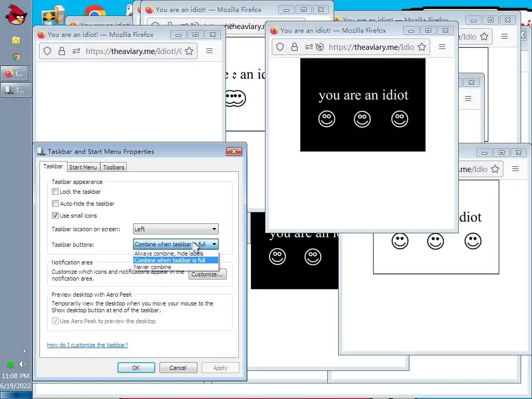Choose 'Never combine' option
Screen dimensions: 532x399
176,267
